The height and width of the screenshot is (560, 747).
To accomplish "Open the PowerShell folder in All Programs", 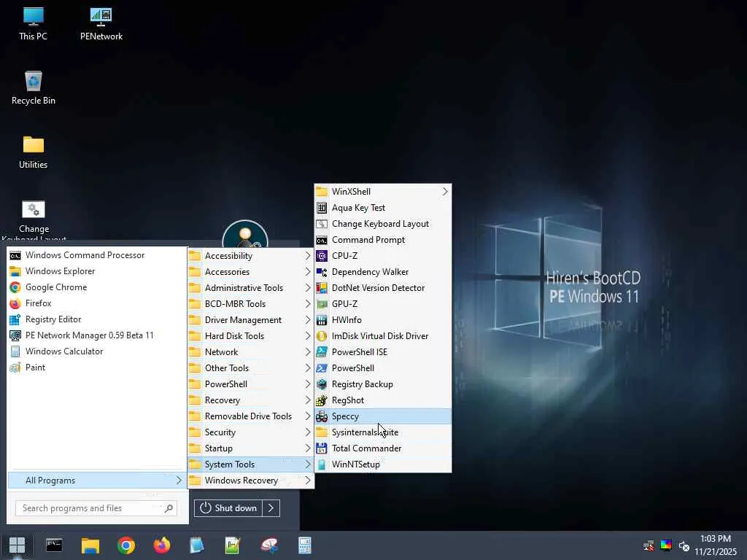I will [251, 384].
